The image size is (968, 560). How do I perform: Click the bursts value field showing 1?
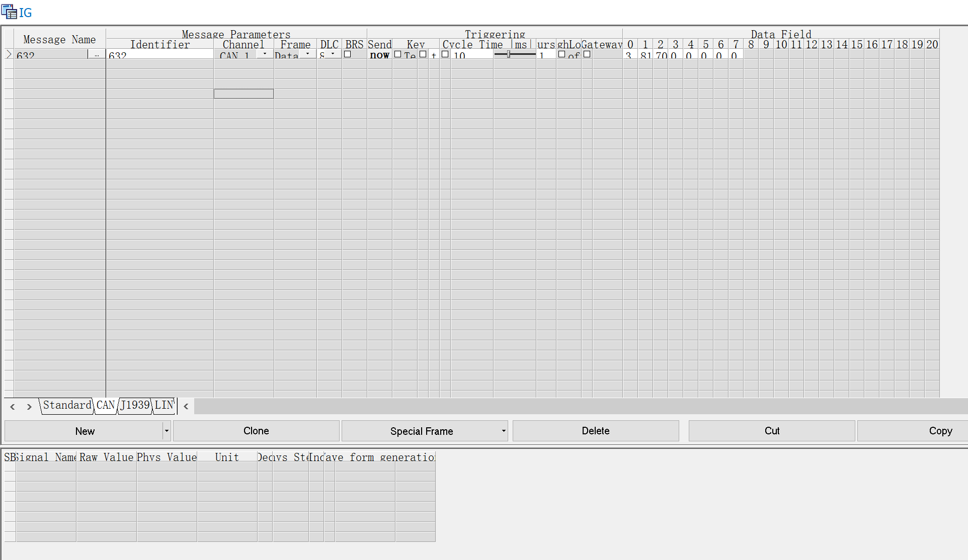pyautogui.click(x=546, y=54)
